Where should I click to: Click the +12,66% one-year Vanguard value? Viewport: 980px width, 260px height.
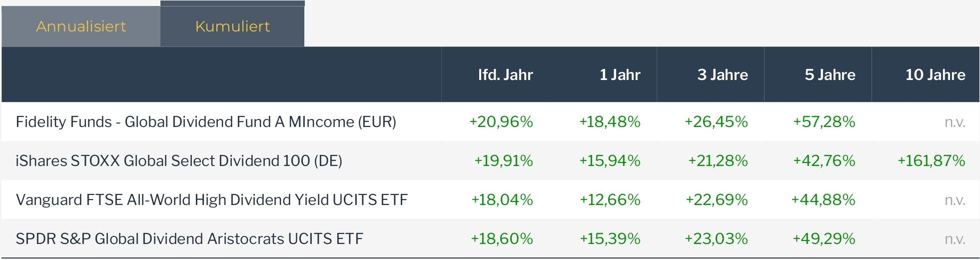610,200
